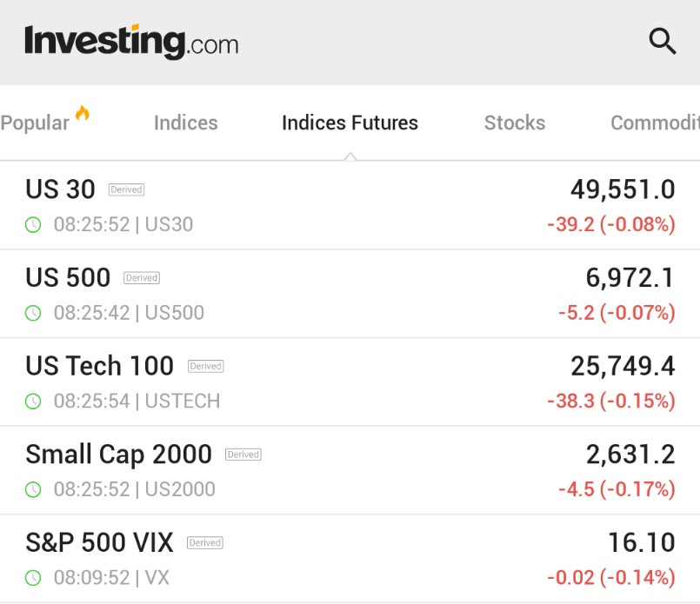Click the clock icon for Small Cap 2000
700x604 pixels.
33,489
